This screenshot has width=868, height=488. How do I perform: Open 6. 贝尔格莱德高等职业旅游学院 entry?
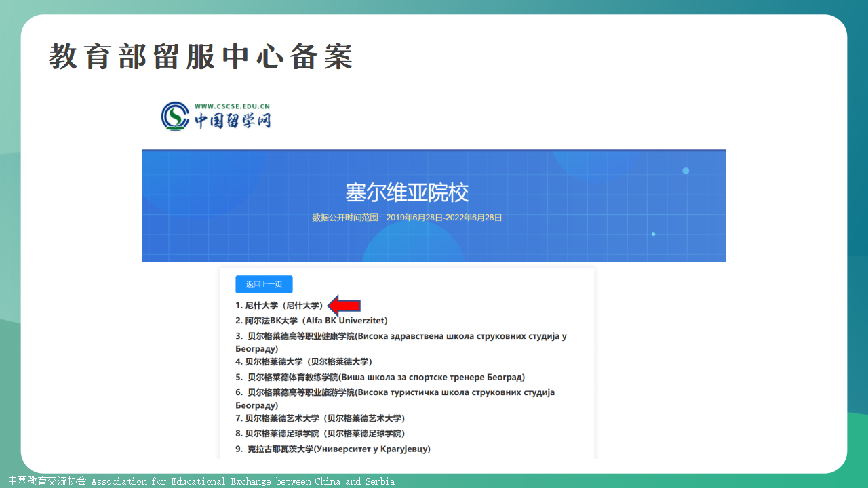click(395, 399)
